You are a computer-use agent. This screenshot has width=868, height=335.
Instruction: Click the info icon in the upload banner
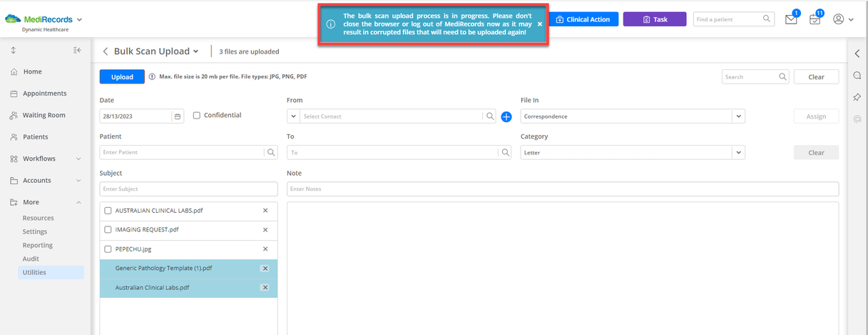pyautogui.click(x=331, y=24)
